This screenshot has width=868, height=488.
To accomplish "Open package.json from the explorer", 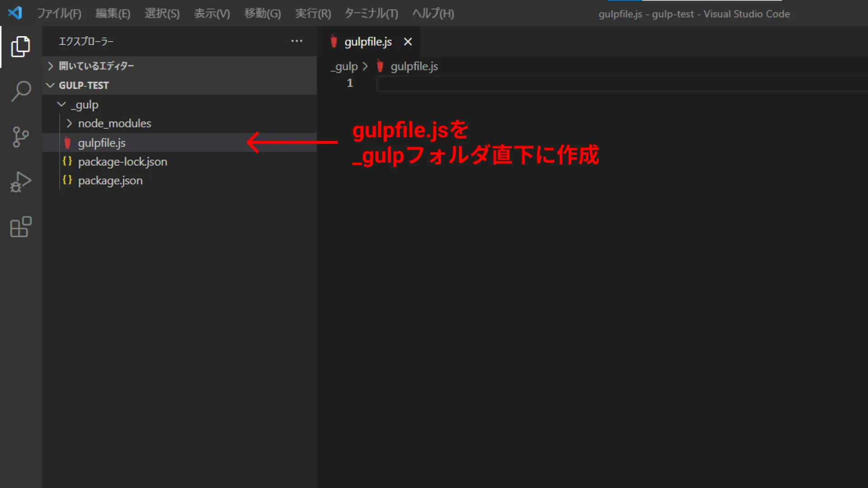I will [x=179, y=181].
